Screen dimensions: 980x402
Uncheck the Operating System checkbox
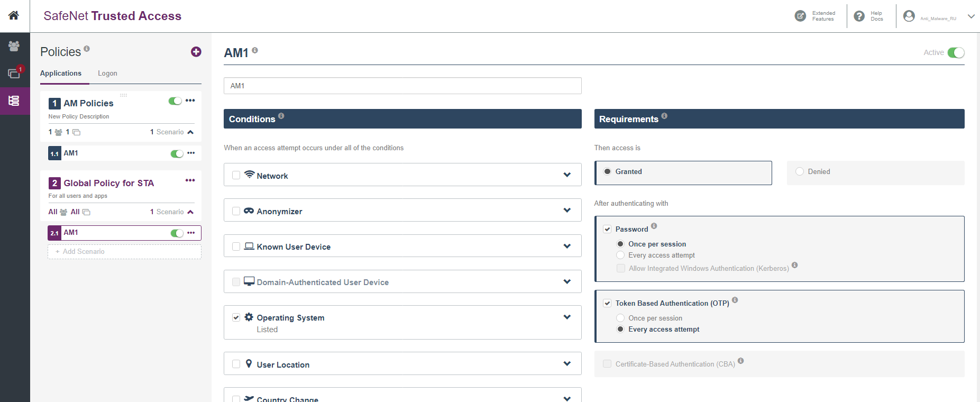[236, 317]
